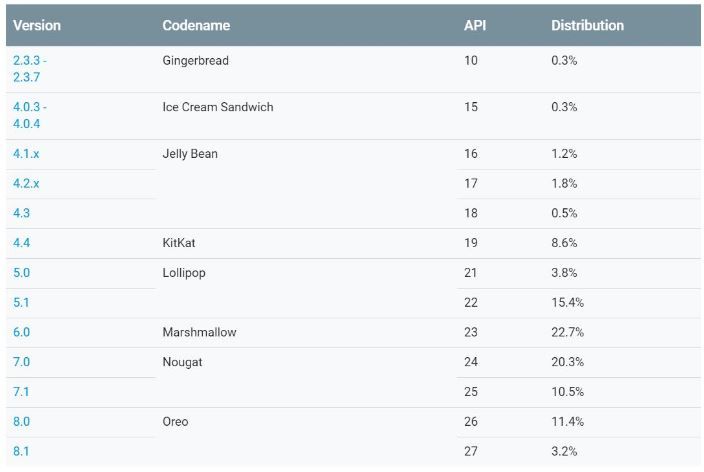Click the Codename column header

pos(194,26)
